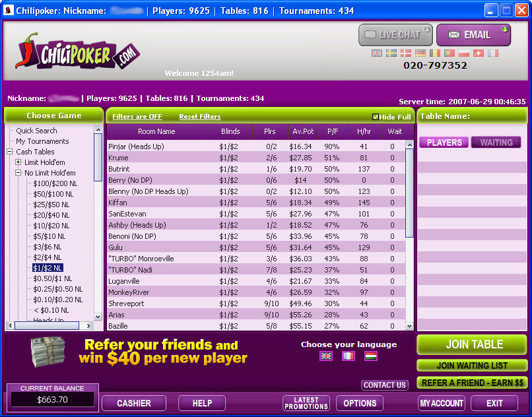
Task: Click the EXIT button
Action: click(x=494, y=403)
